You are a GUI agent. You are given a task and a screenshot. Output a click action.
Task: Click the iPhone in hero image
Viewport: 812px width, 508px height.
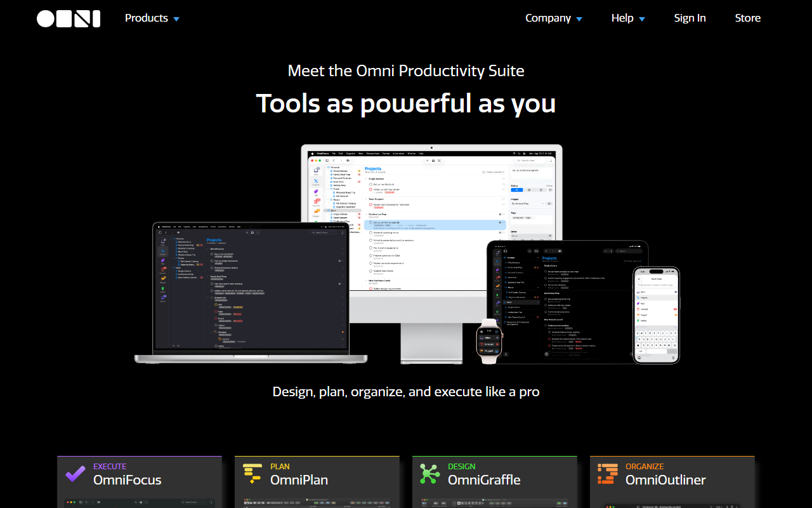(656, 316)
